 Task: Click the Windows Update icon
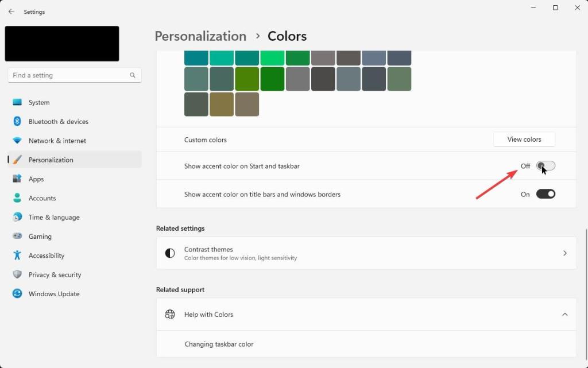point(17,294)
